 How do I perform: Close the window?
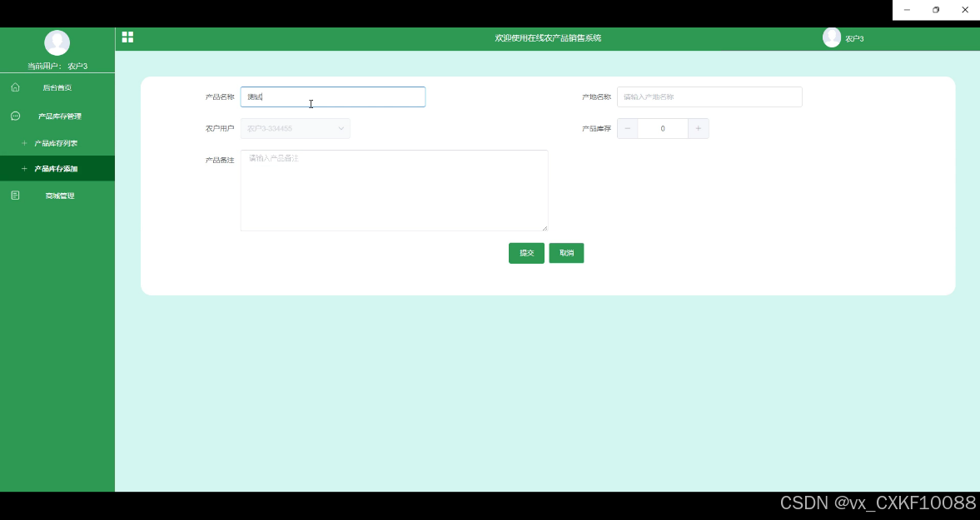pyautogui.click(x=965, y=10)
